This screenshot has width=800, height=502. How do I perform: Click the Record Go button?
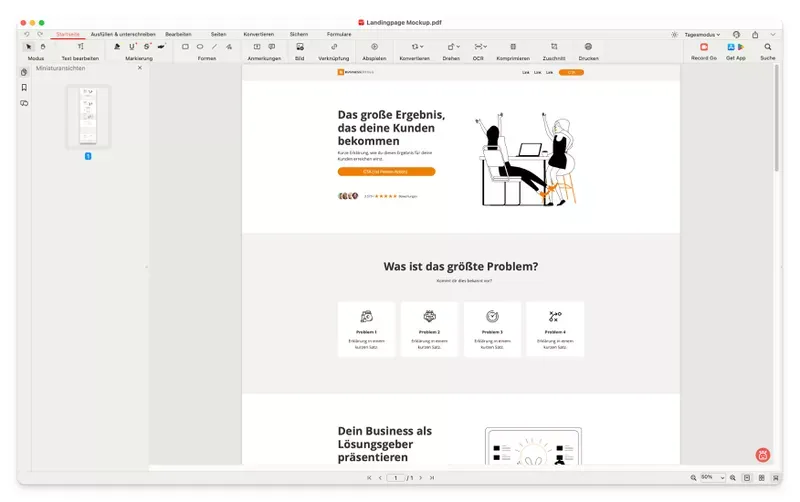coord(704,47)
